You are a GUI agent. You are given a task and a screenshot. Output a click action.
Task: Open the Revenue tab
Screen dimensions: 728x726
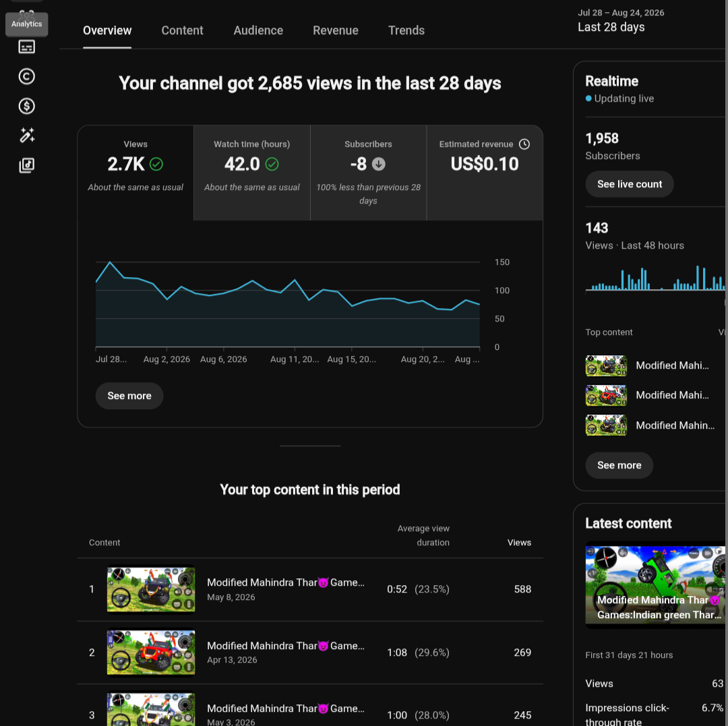pyautogui.click(x=335, y=30)
